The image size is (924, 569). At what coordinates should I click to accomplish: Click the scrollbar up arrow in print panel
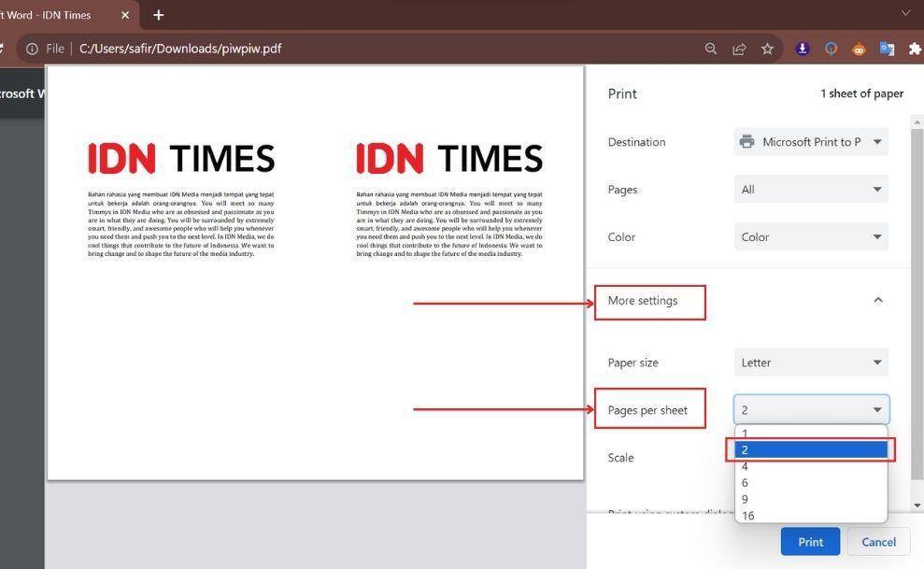917,121
